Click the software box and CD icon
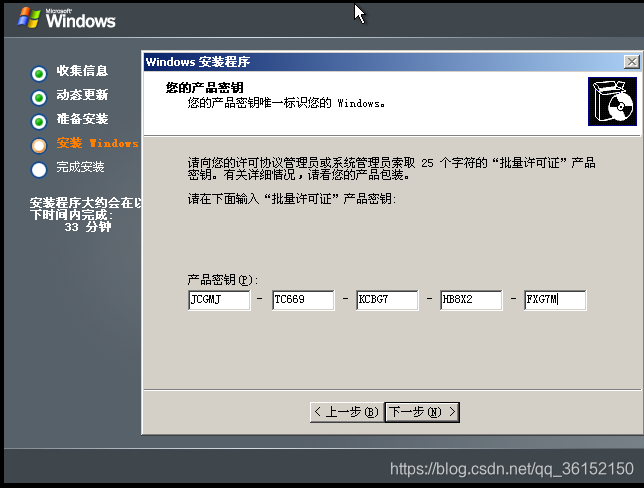The height and width of the screenshot is (488, 644). click(612, 101)
